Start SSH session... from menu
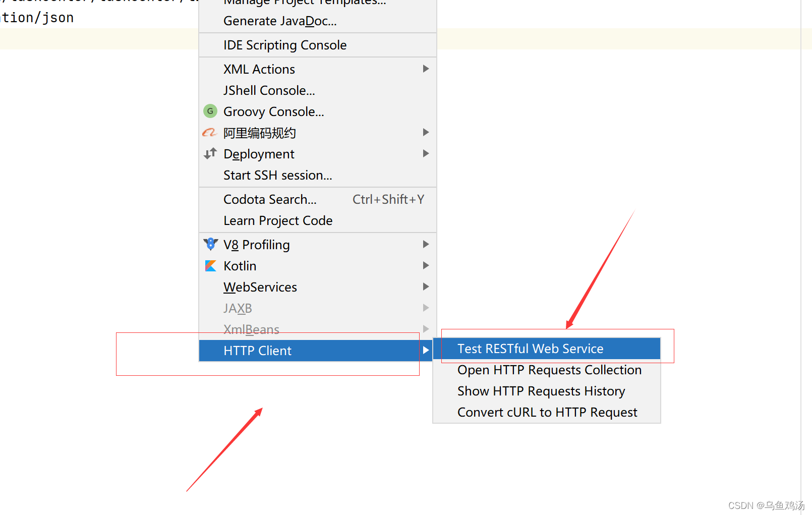 pyautogui.click(x=318, y=175)
